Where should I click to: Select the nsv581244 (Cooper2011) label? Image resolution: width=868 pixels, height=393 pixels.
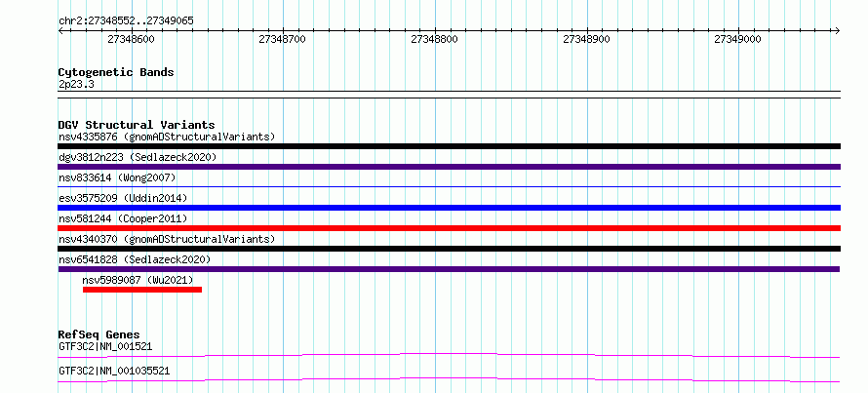(x=123, y=218)
